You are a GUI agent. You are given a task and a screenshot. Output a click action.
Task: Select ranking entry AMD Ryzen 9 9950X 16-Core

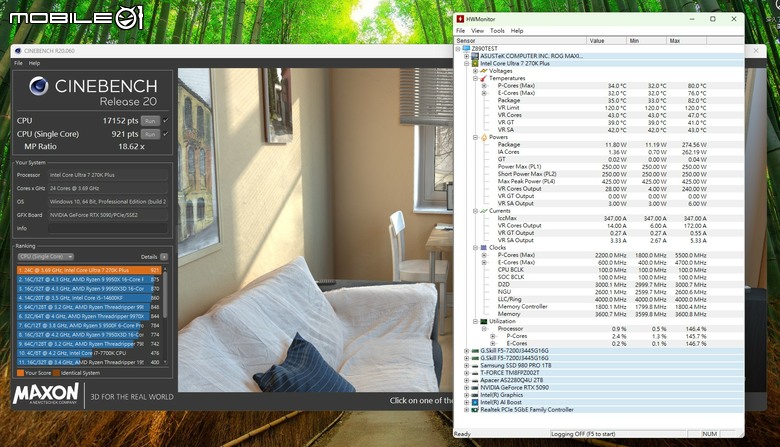pyautogui.click(x=89, y=279)
